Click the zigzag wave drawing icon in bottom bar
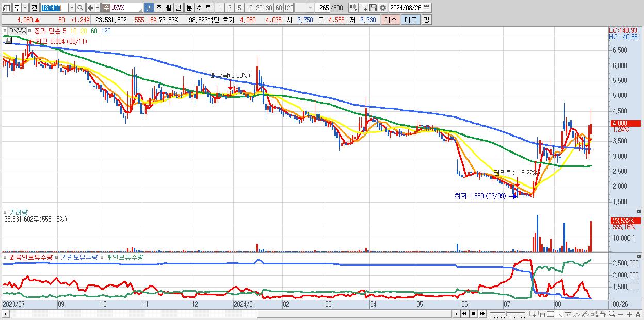This screenshot has width=644, height=320. [x=577, y=314]
